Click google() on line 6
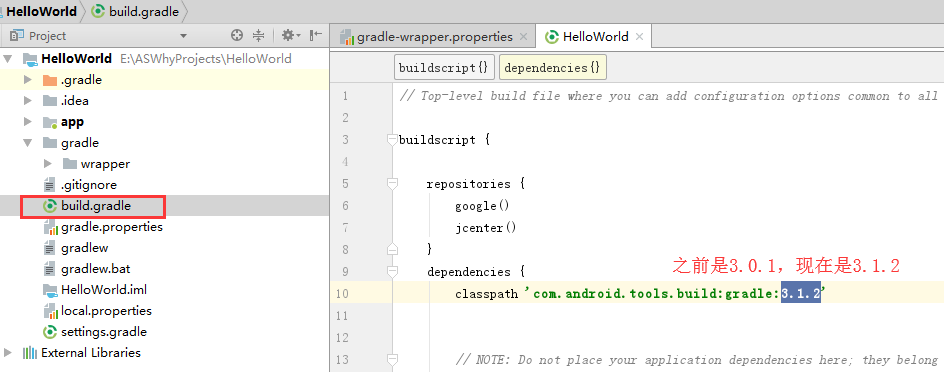 click(482, 206)
